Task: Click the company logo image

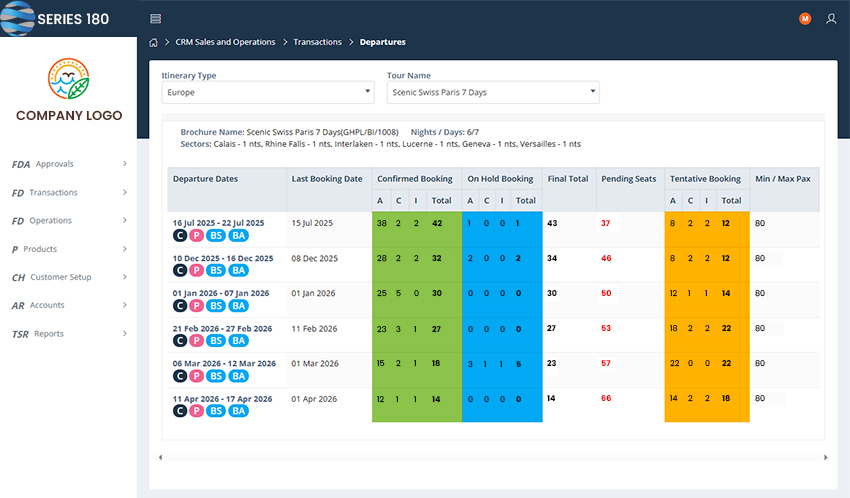Action: point(69,81)
